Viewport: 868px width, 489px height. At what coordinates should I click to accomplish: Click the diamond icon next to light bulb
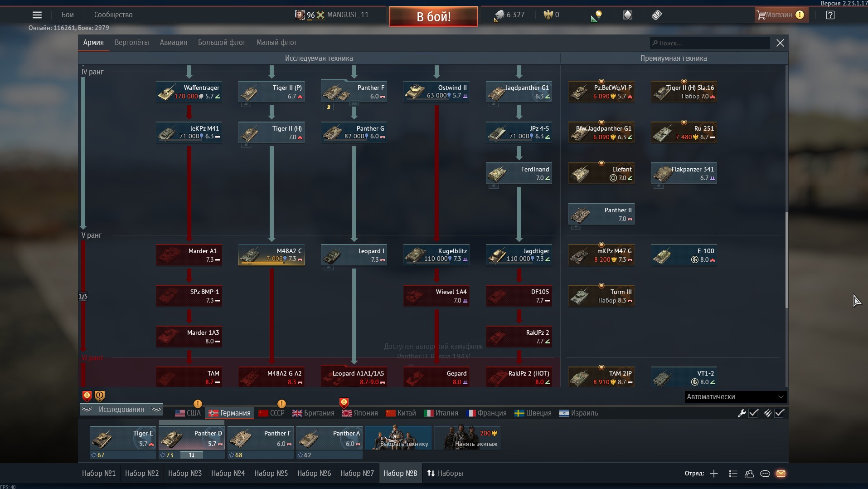pyautogui.click(x=627, y=15)
